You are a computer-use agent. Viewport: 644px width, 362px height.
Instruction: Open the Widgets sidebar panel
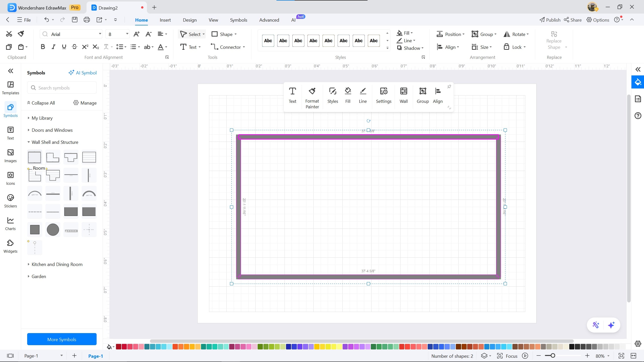(10, 246)
